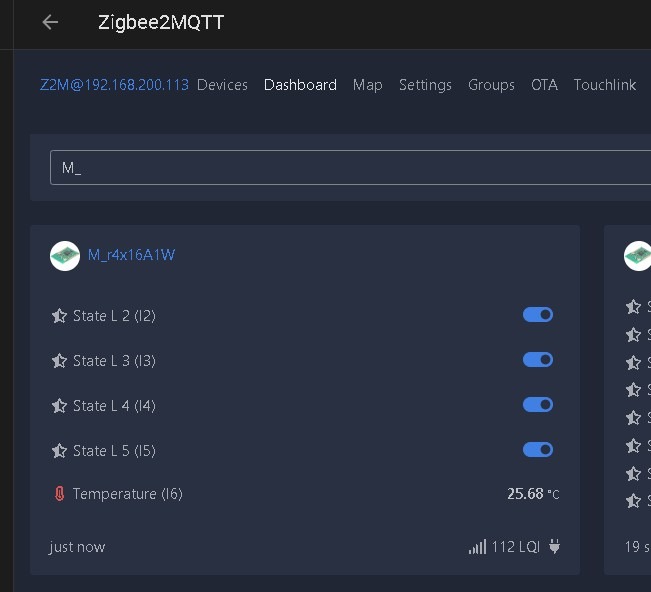Focus the device filter field containing M_
Screen dimensions: 651x592
350,167
